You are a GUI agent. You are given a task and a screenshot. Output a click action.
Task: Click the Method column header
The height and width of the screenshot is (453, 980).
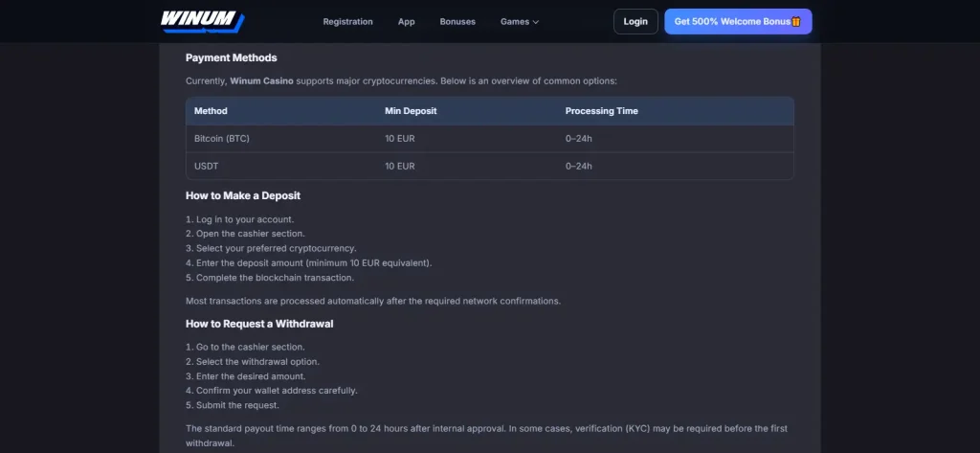211,111
